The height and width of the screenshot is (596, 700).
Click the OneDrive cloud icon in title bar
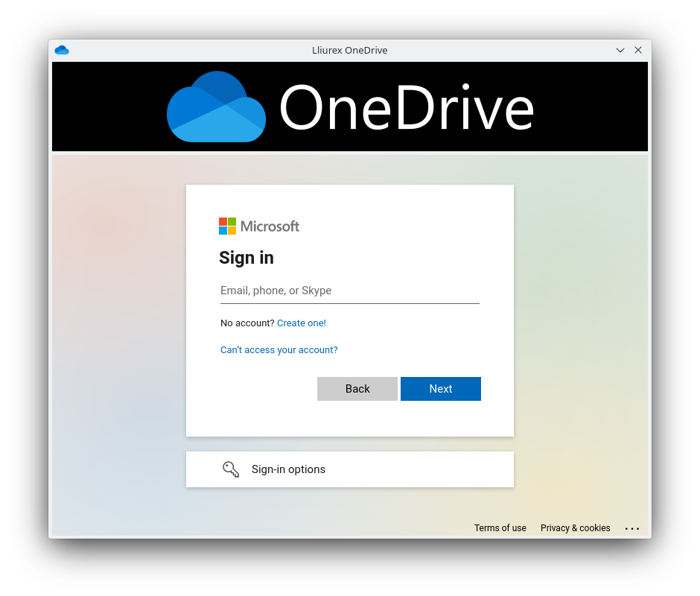(x=61, y=50)
